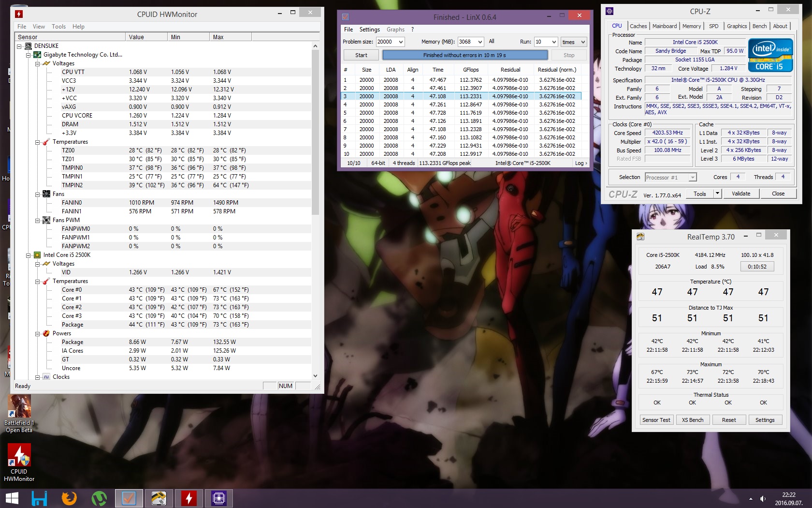Open the Run count dropdown in LinX
Image resolution: width=812 pixels, height=508 pixels.
(554, 42)
